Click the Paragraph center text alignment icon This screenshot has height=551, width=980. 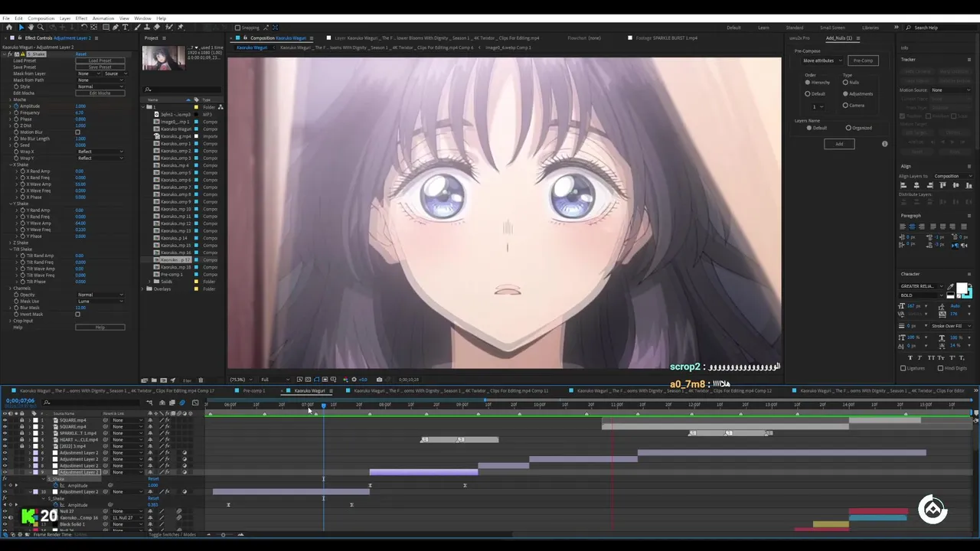(912, 227)
